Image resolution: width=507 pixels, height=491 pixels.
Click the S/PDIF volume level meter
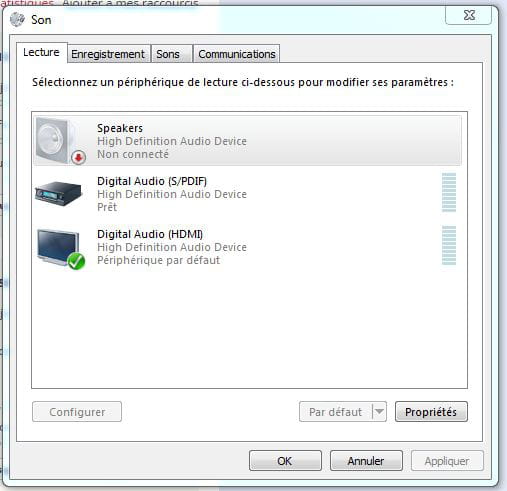(449, 192)
